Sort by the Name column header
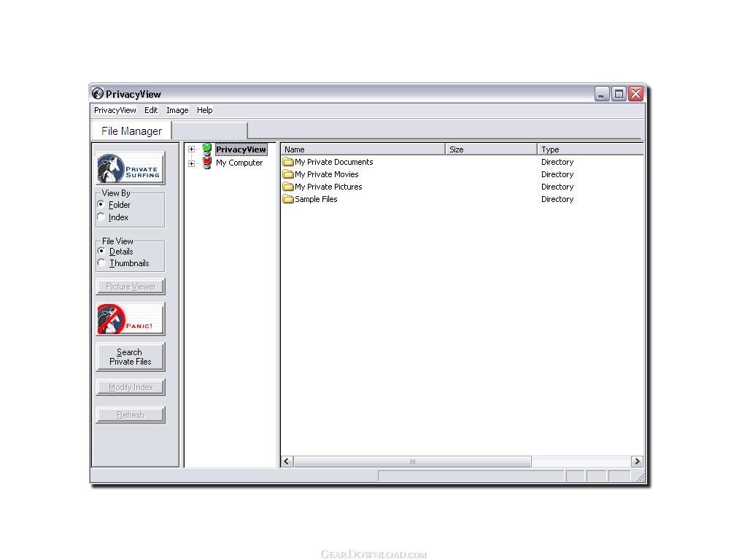 coord(363,149)
